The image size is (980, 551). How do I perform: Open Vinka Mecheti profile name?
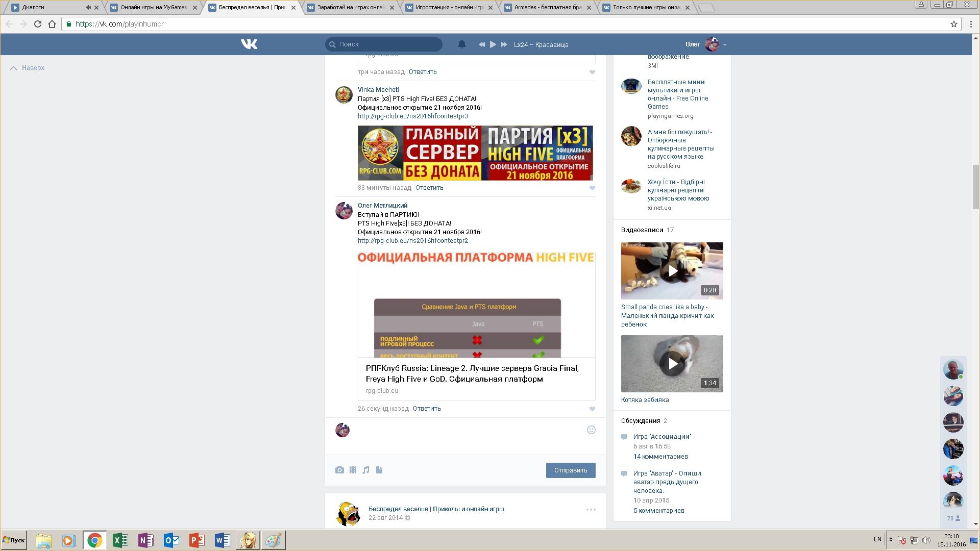[378, 90]
